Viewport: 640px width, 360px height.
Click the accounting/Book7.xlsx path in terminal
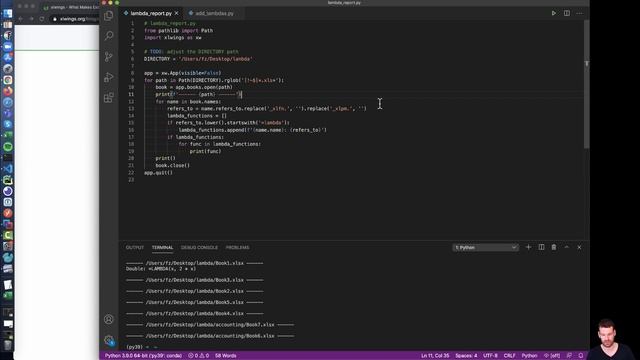point(210,325)
